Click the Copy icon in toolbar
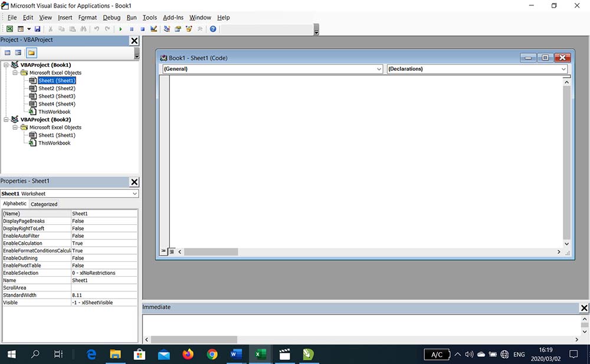590x364 pixels. 61,29
